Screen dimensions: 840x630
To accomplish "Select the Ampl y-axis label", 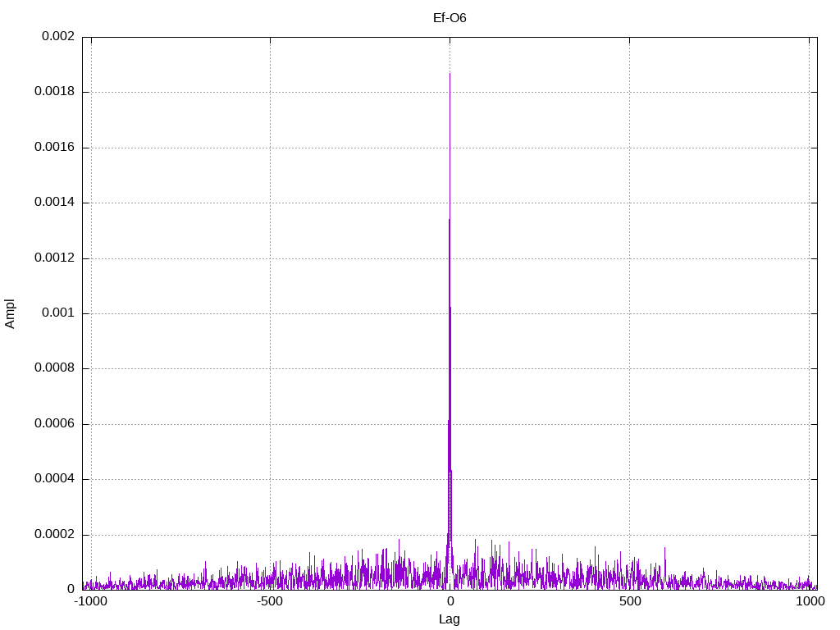I will pyautogui.click(x=10, y=313).
